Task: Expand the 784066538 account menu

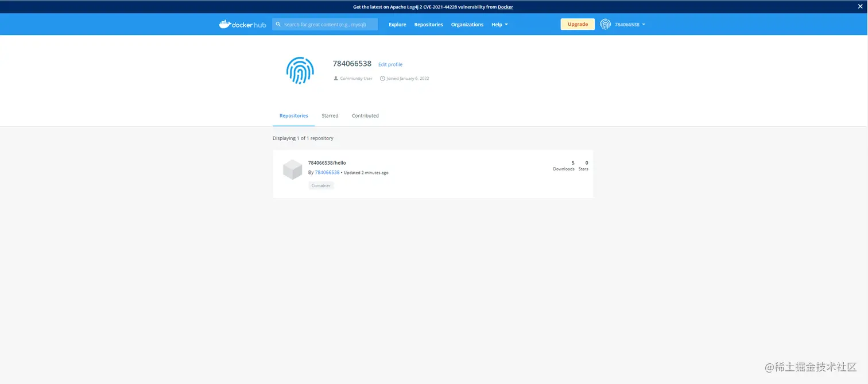Action: click(630, 25)
